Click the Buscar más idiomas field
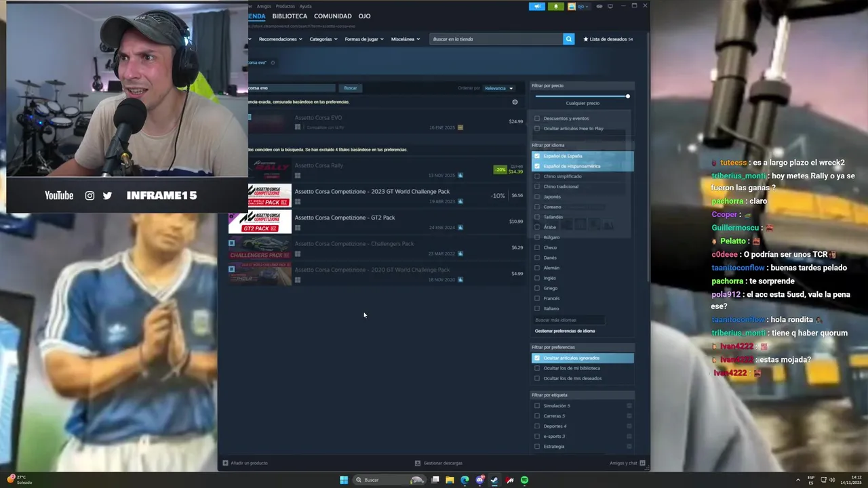 pyautogui.click(x=568, y=320)
